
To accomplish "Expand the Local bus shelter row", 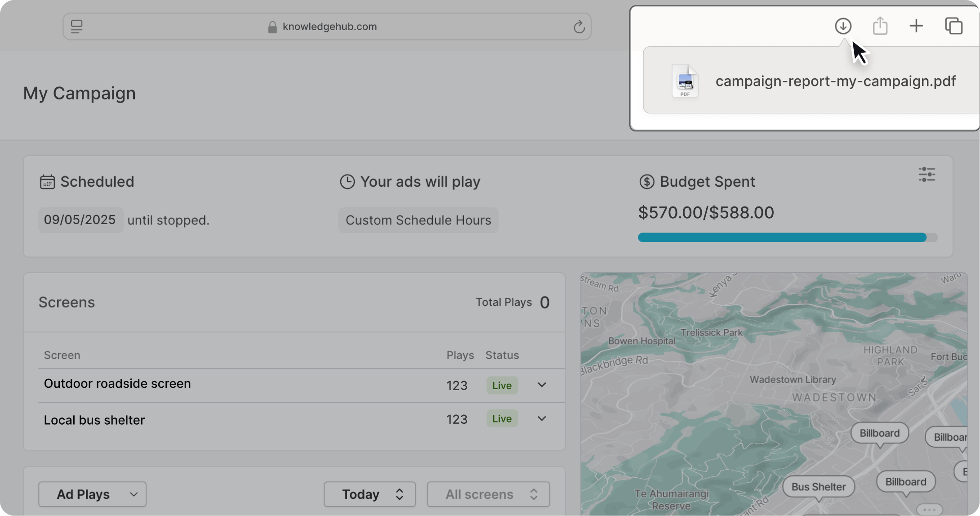I will point(542,419).
